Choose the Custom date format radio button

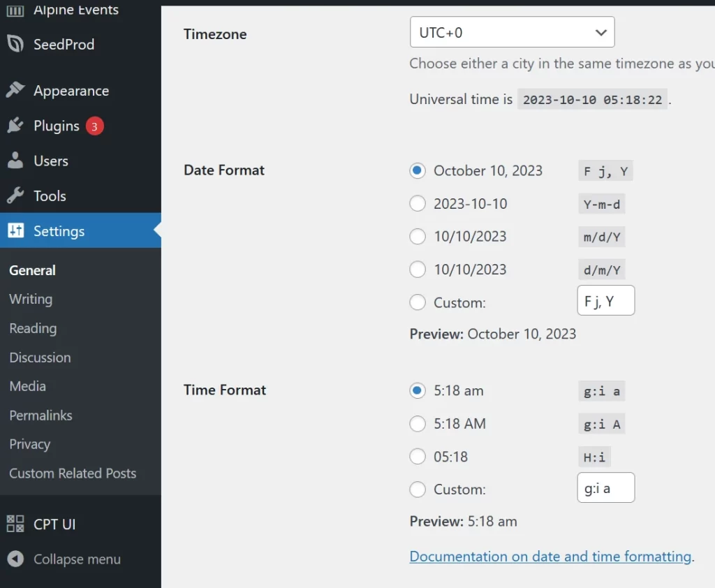click(x=418, y=302)
